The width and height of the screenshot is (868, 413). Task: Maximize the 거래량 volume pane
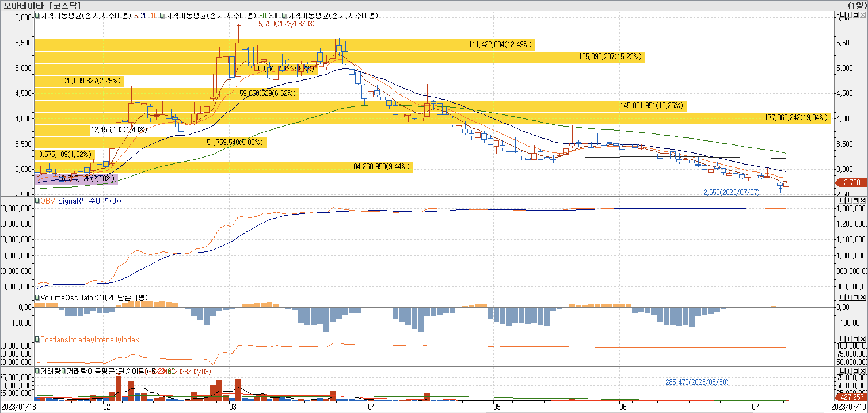856,371
